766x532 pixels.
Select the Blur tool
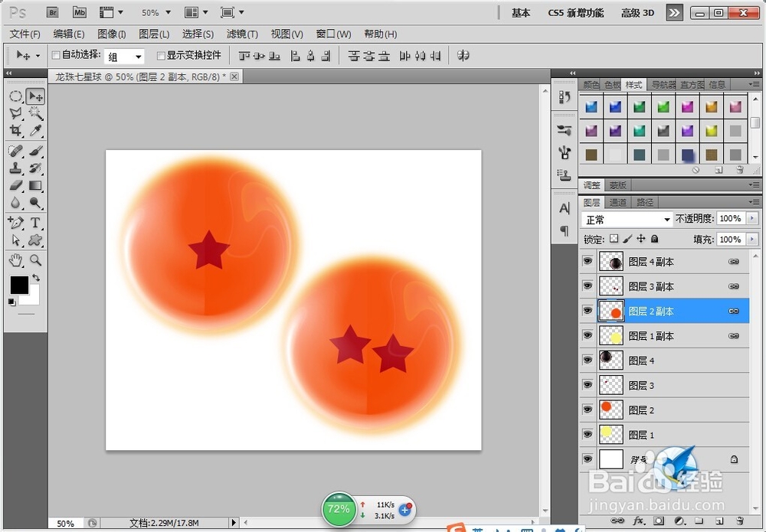pyautogui.click(x=15, y=203)
